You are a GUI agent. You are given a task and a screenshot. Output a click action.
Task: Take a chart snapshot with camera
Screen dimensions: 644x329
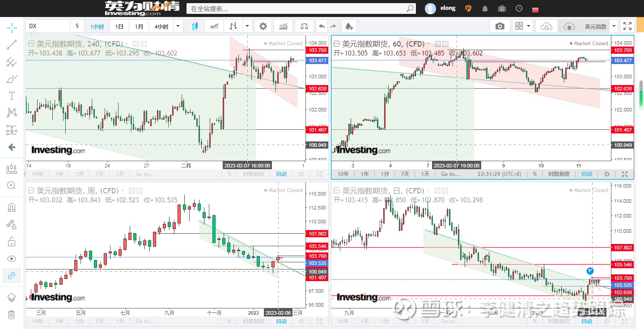pyautogui.click(x=500, y=26)
